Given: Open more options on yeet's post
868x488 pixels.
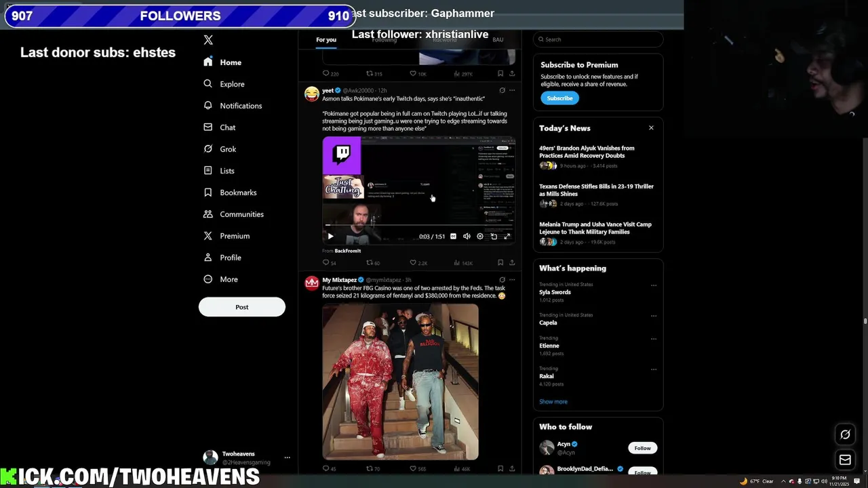Looking at the screenshot, I should [x=512, y=90].
